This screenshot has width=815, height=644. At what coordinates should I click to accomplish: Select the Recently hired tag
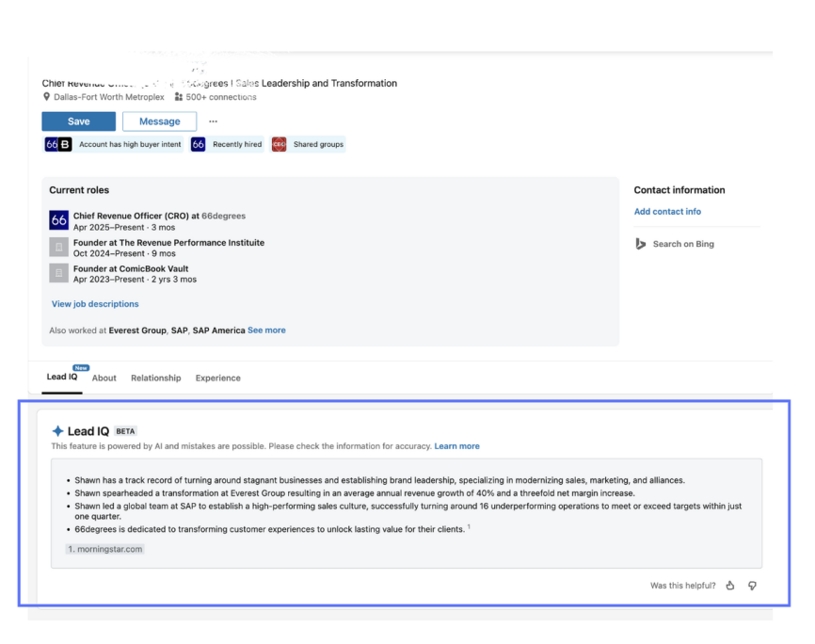[x=237, y=144]
